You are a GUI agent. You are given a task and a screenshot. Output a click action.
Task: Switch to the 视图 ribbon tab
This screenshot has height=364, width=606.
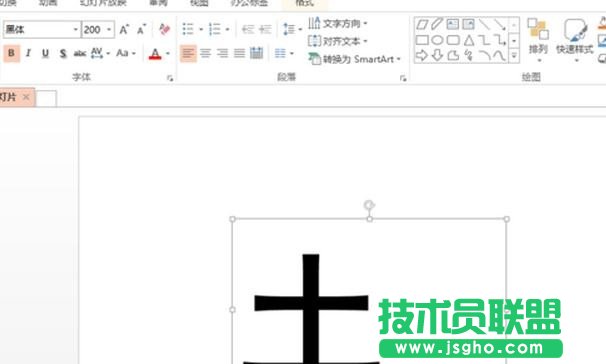click(199, 3)
